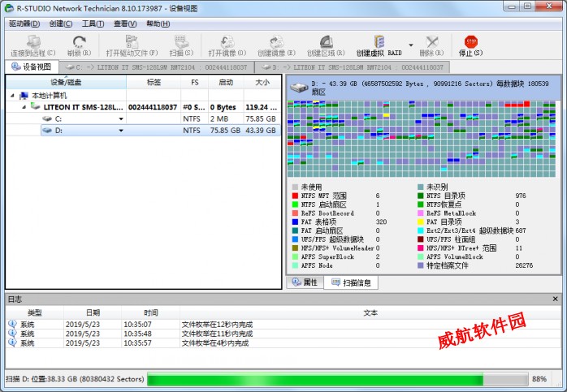Viewport: 567px width, 392px height.
Task: Switch to the 属性 tab
Action: [305, 282]
